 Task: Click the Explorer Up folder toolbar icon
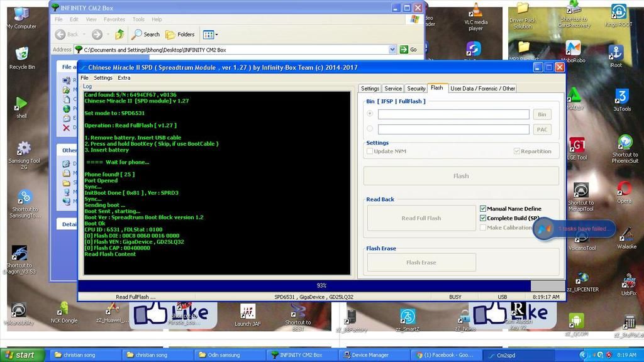coord(119,35)
